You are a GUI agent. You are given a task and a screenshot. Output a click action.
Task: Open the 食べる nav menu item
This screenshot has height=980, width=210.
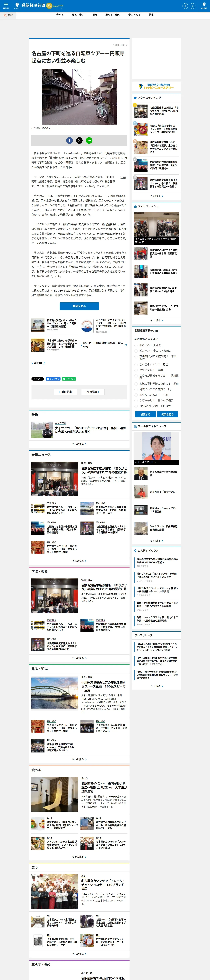[x=60, y=15]
